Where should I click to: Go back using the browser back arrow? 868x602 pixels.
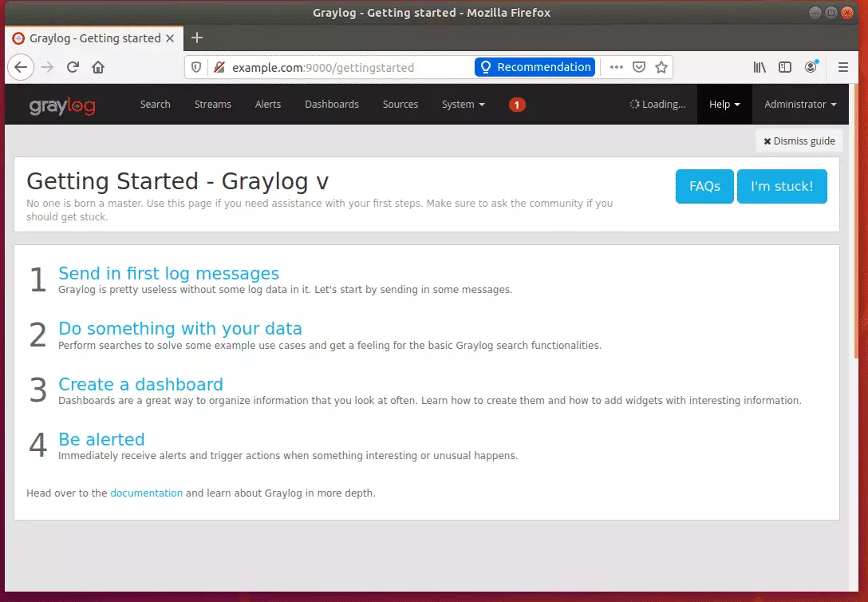click(x=21, y=68)
